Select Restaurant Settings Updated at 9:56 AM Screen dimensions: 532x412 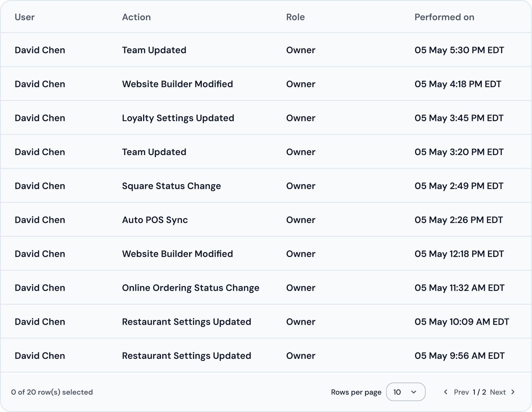tap(186, 356)
